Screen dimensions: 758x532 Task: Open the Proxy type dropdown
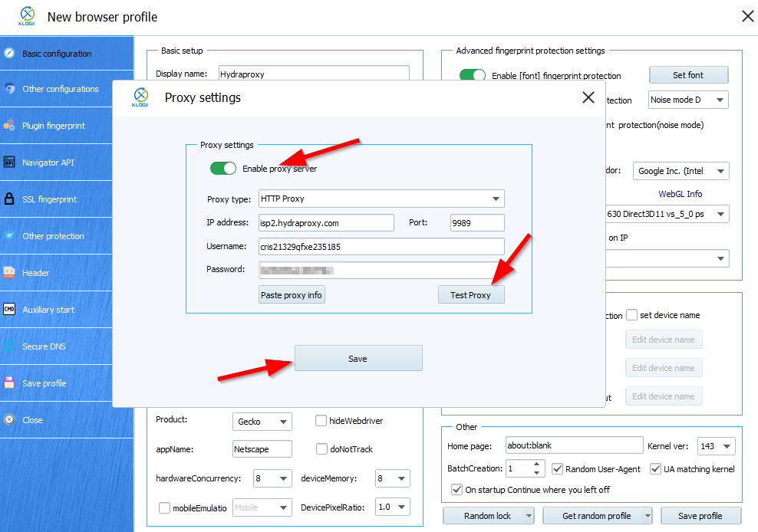tap(381, 199)
